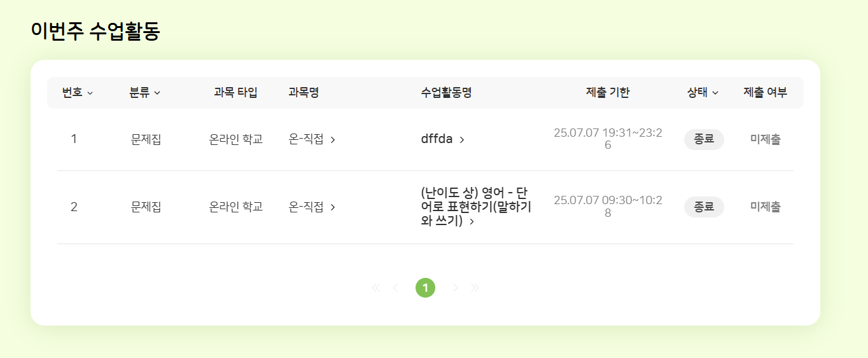Image resolution: width=868 pixels, height=358 pixels.
Task: Click the next page arrow
Action: click(455, 288)
